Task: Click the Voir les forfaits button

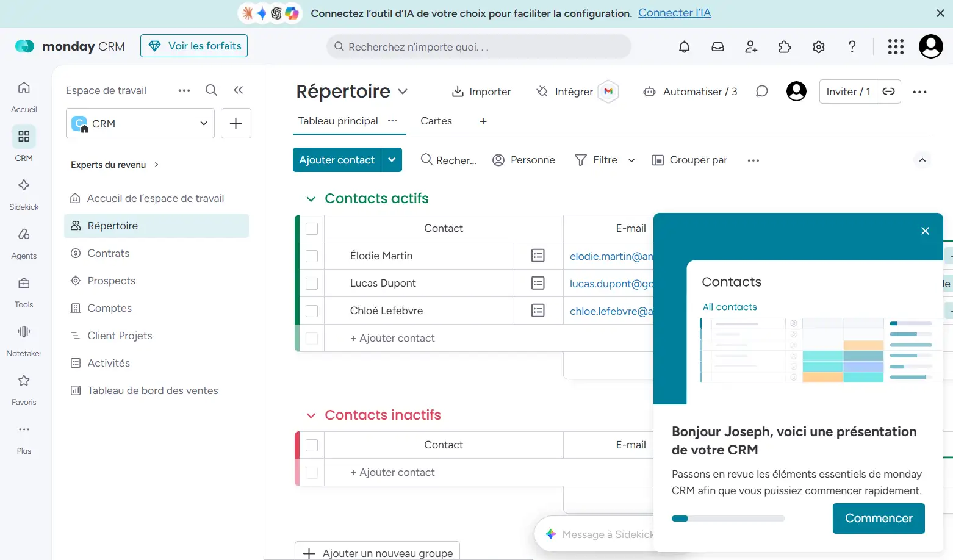Action: [194, 46]
